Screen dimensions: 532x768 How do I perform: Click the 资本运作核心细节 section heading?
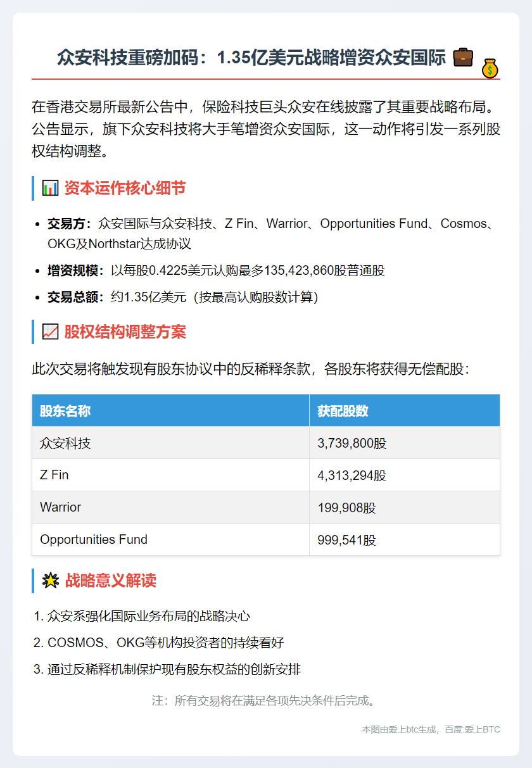(125, 188)
